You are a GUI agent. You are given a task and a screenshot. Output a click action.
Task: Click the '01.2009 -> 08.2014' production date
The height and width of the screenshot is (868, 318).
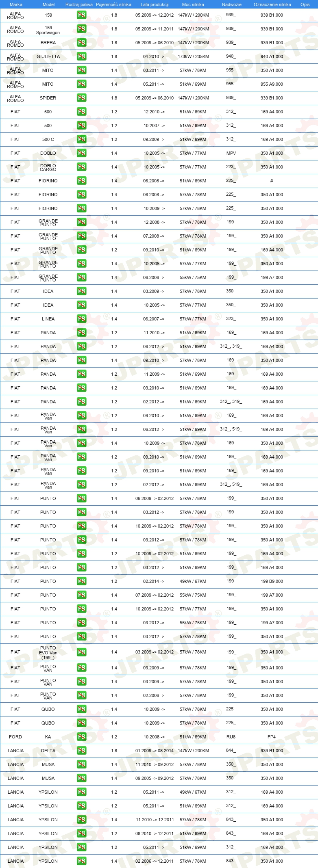(x=155, y=751)
